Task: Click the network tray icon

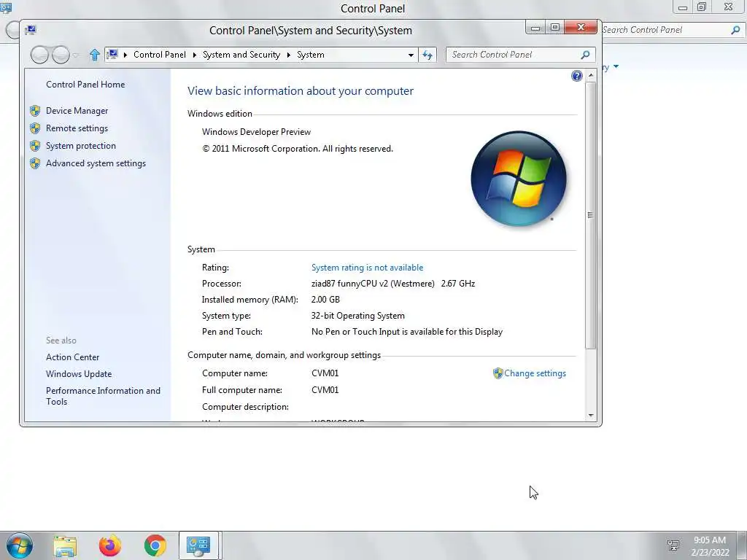Action: [673, 545]
